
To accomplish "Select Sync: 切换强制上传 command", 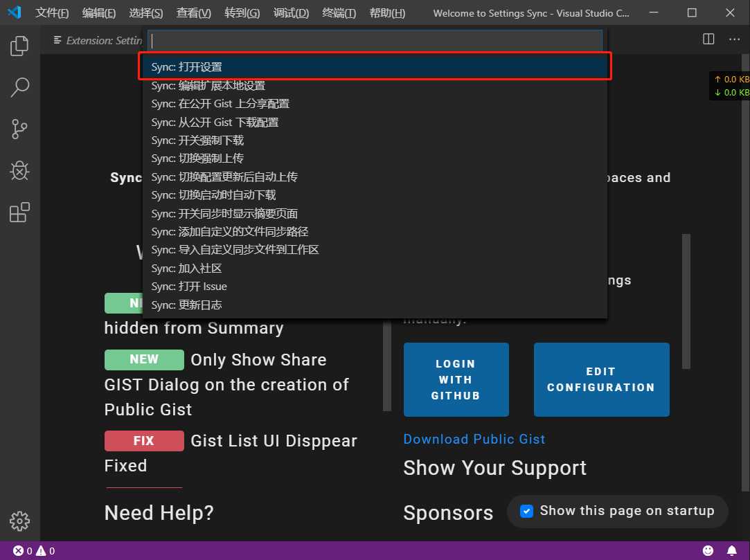I will (375, 159).
